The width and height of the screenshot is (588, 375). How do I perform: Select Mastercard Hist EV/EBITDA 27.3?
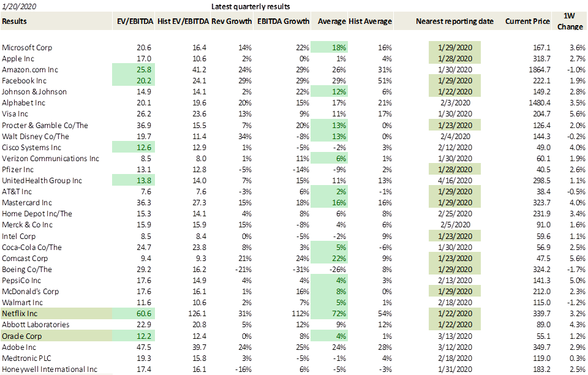coord(199,202)
